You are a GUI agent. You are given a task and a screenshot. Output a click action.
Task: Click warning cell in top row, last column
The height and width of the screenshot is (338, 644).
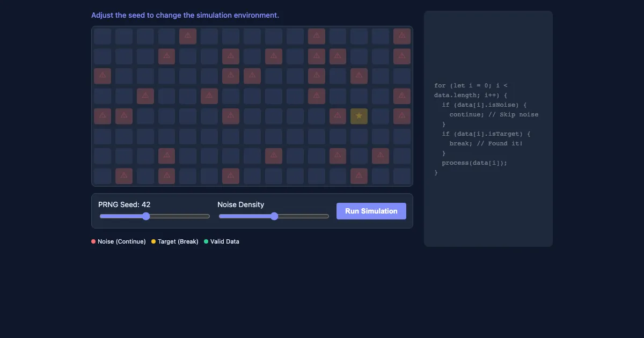pyautogui.click(x=402, y=36)
